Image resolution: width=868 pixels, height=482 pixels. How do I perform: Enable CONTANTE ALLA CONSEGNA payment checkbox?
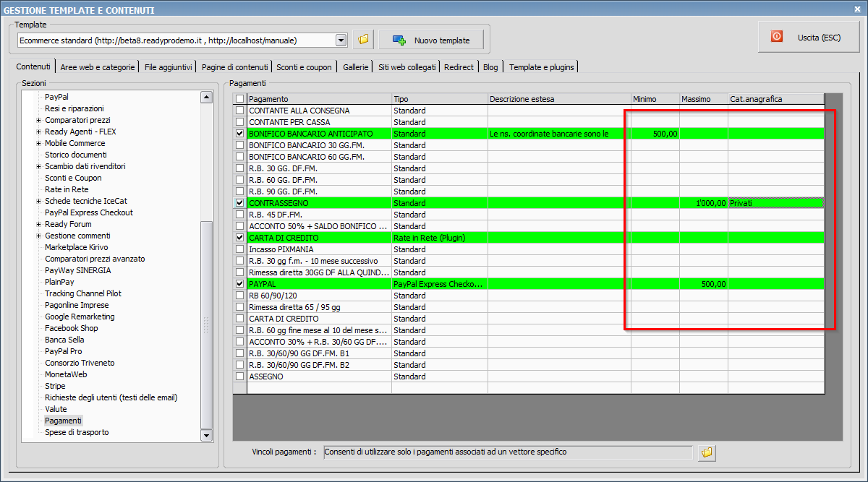[x=239, y=111]
